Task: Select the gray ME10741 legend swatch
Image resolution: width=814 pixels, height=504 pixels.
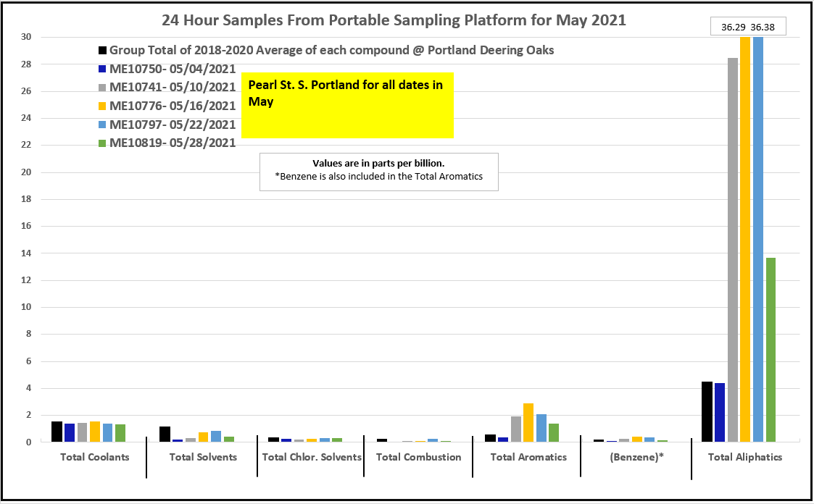Action: point(103,88)
